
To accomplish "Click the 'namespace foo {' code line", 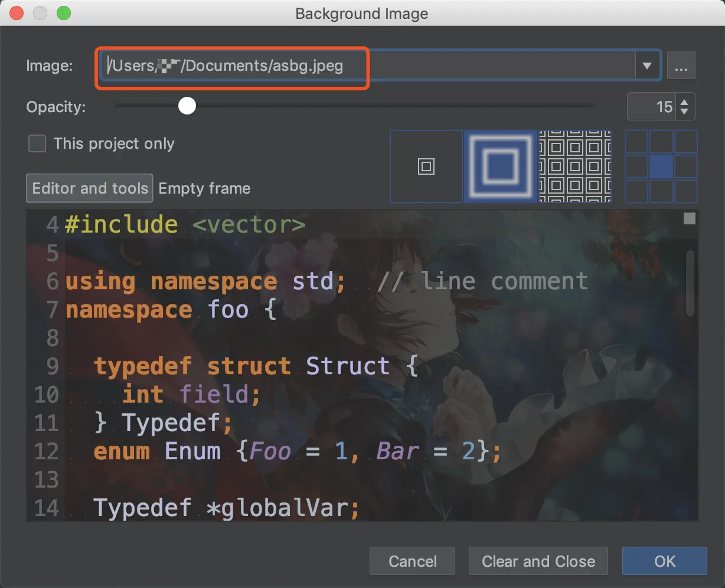I will tap(171, 309).
